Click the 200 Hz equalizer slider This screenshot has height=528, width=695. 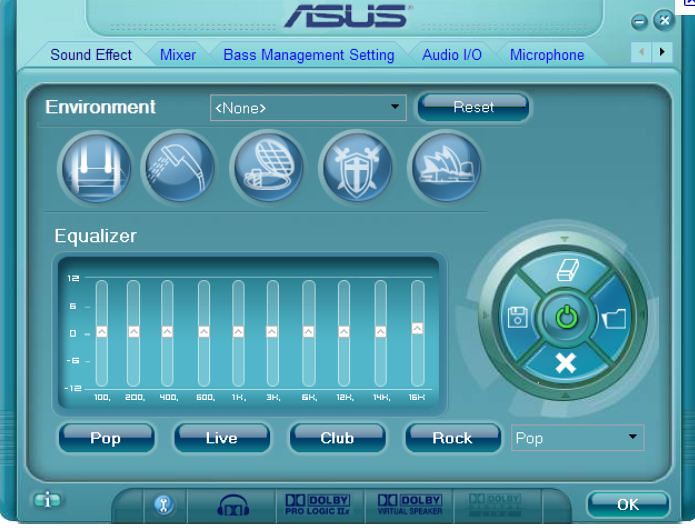point(133,332)
